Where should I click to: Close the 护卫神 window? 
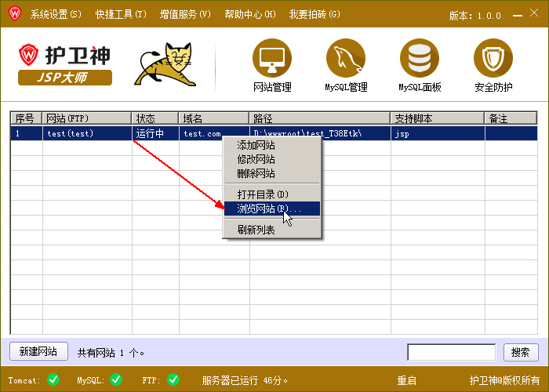coord(534,13)
